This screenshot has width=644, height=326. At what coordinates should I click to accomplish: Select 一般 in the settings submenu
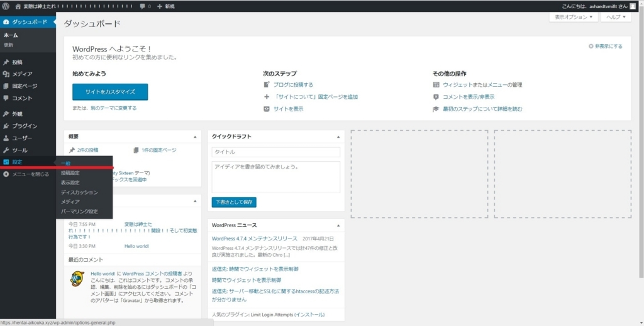pyautogui.click(x=65, y=163)
